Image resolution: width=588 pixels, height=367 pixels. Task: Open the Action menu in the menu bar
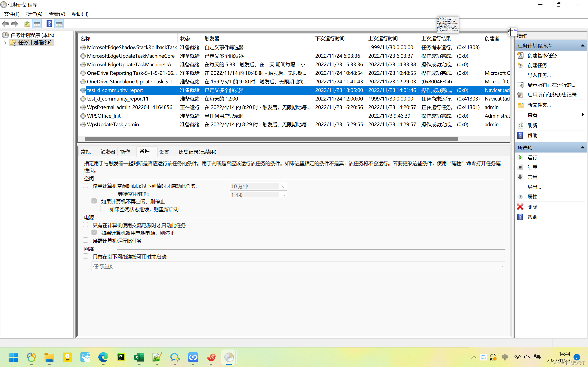[x=34, y=14]
